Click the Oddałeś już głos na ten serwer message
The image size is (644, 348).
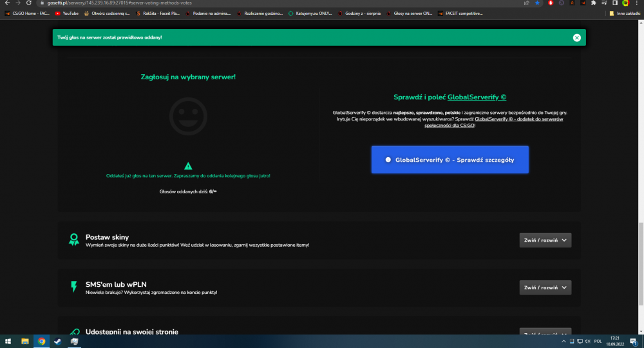tap(188, 176)
